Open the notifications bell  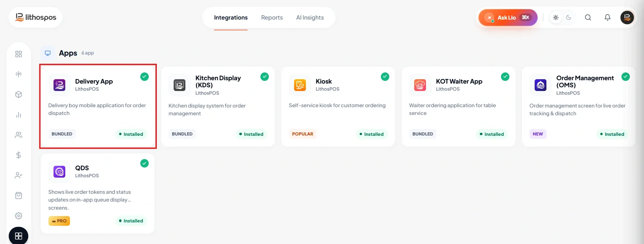coord(607,18)
